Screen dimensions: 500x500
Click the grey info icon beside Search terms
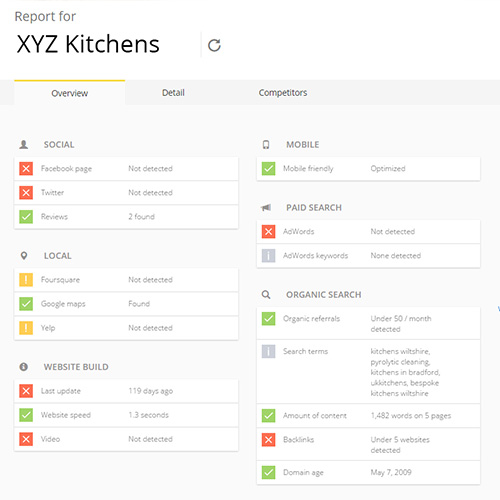[268, 351]
